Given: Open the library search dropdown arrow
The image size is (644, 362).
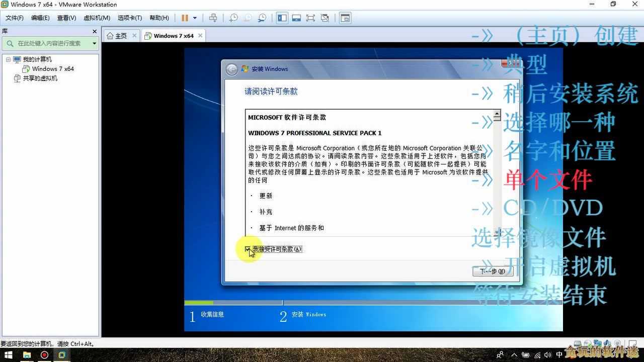Looking at the screenshot, I should [x=94, y=43].
